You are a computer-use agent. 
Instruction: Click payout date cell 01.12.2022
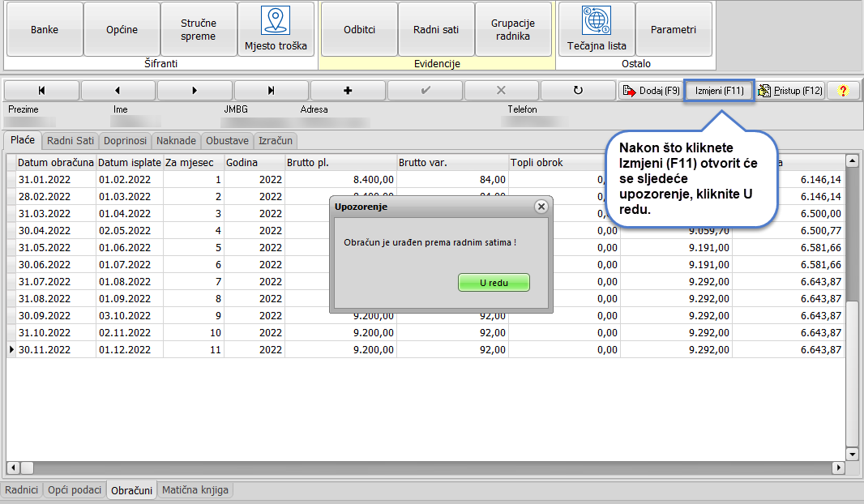click(130, 350)
